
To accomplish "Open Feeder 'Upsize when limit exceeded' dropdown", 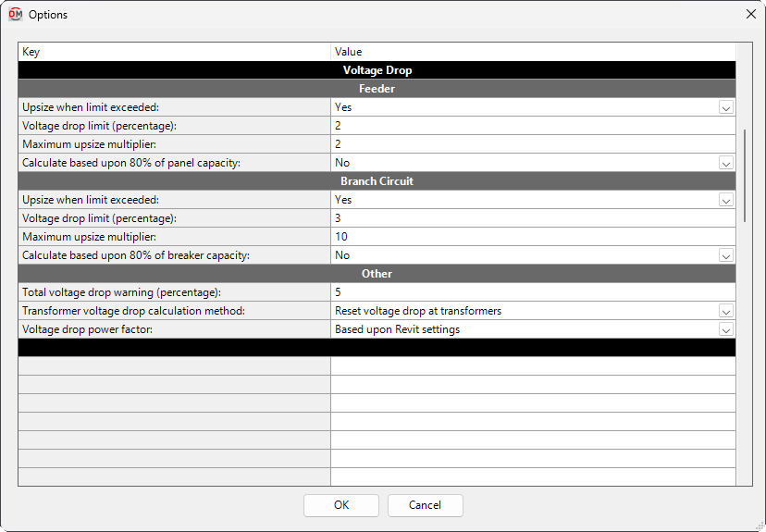I will click(725, 107).
